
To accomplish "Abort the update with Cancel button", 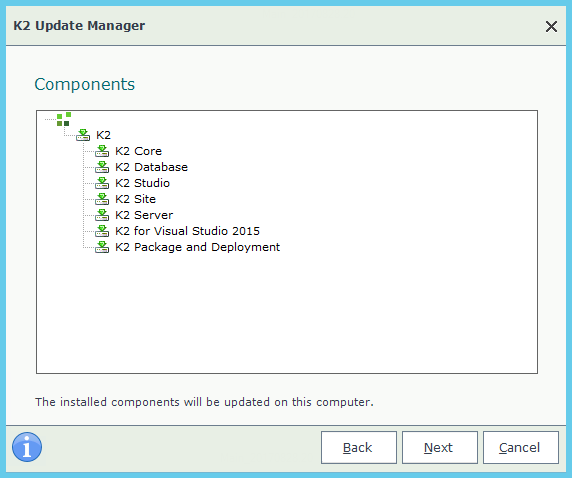I will 521,447.
